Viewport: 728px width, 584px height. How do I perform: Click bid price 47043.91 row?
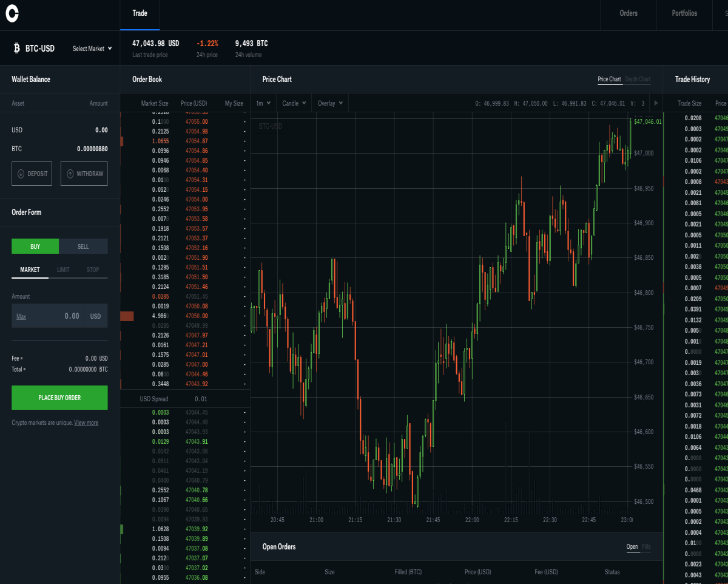coord(185,441)
